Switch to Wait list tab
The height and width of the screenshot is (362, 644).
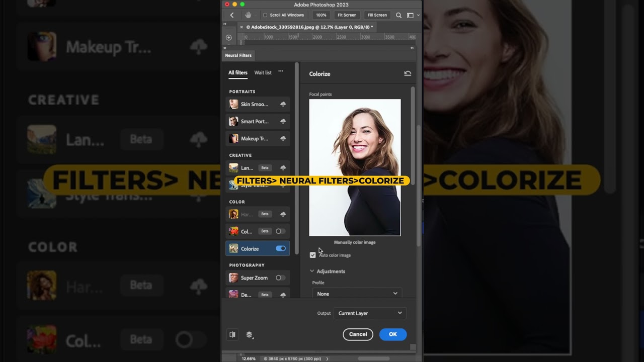click(x=263, y=72)
